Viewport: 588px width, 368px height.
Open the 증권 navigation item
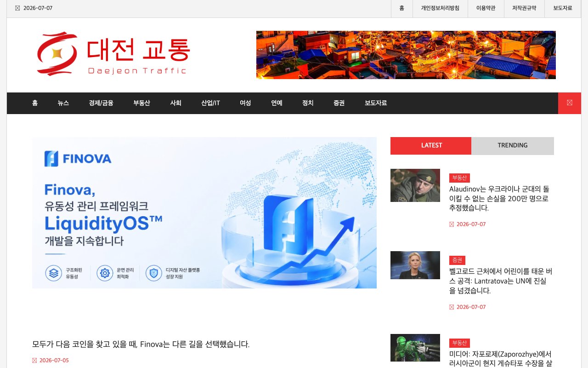339,103
